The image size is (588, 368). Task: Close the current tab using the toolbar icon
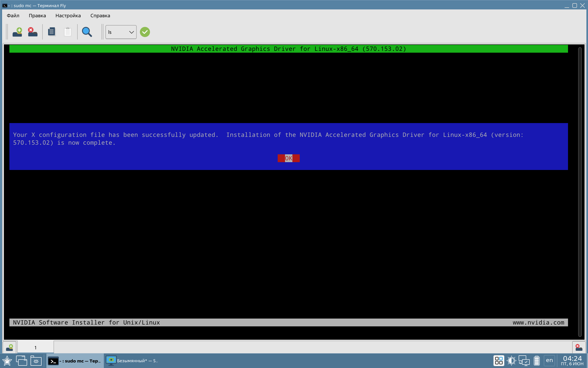[x=33, y=32]
